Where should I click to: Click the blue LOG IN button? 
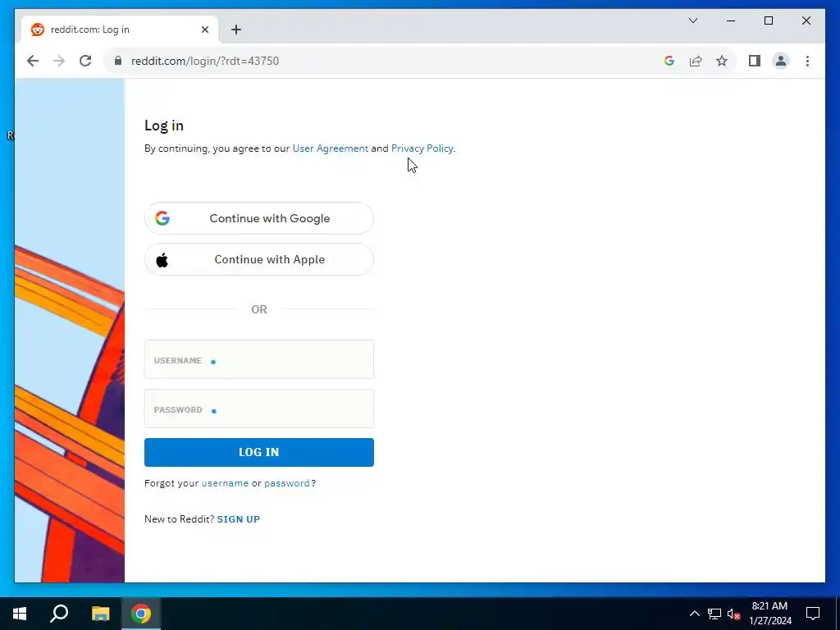(258, 452)
